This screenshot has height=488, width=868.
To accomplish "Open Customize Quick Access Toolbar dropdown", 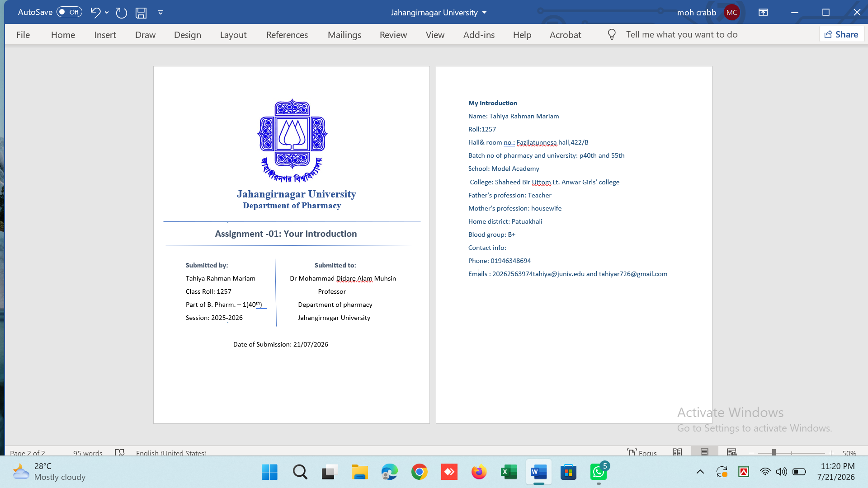I will pos(160,13).
